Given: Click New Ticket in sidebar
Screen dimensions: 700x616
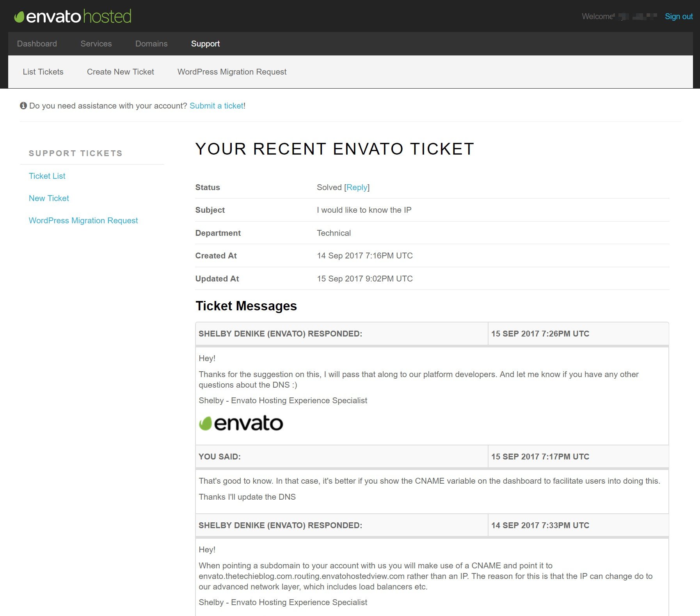Looking at the screenshot, I should [49, 198].
